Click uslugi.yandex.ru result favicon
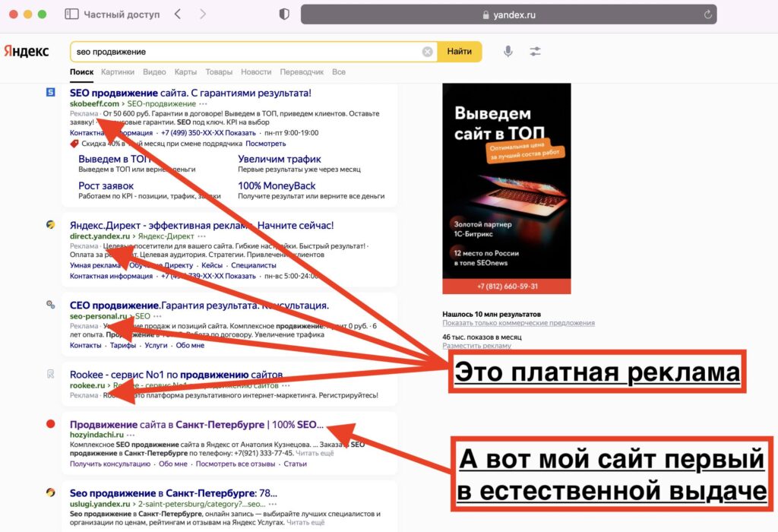This screenshot has width=778, height=532. pyautogui.click(x=51, y=492)
